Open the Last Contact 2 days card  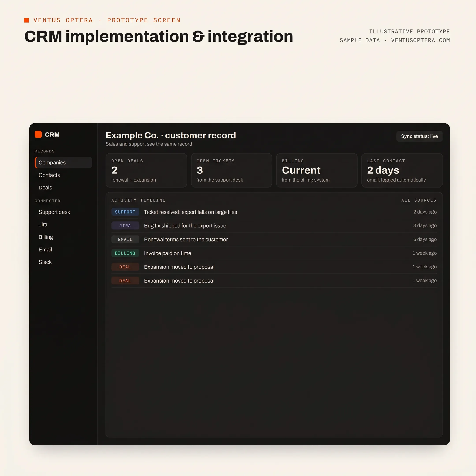[402, 170]
